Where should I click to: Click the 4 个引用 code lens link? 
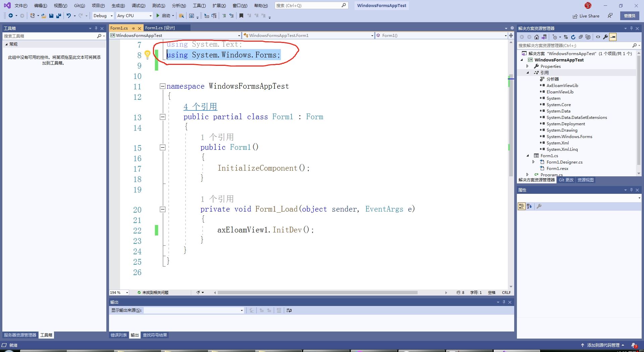[200, 106]
